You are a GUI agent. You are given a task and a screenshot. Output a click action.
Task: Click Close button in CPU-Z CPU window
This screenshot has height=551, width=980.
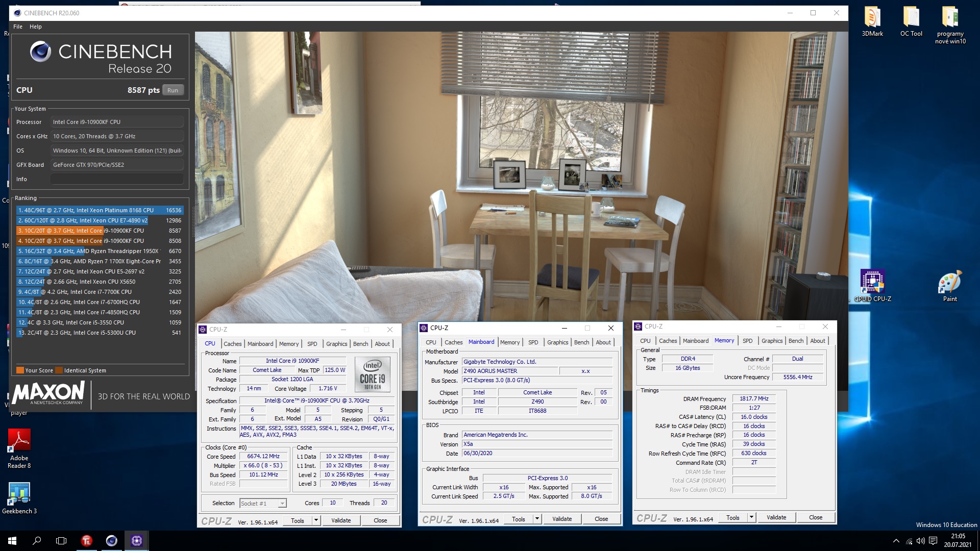pos(380,521)
